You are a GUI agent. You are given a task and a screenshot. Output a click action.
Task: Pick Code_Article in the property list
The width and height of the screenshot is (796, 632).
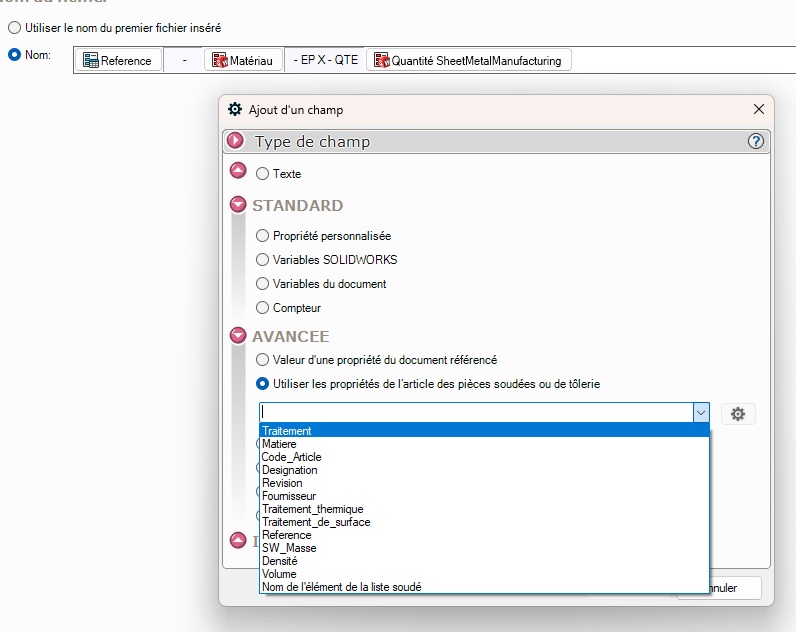click(x=291, y=457)
